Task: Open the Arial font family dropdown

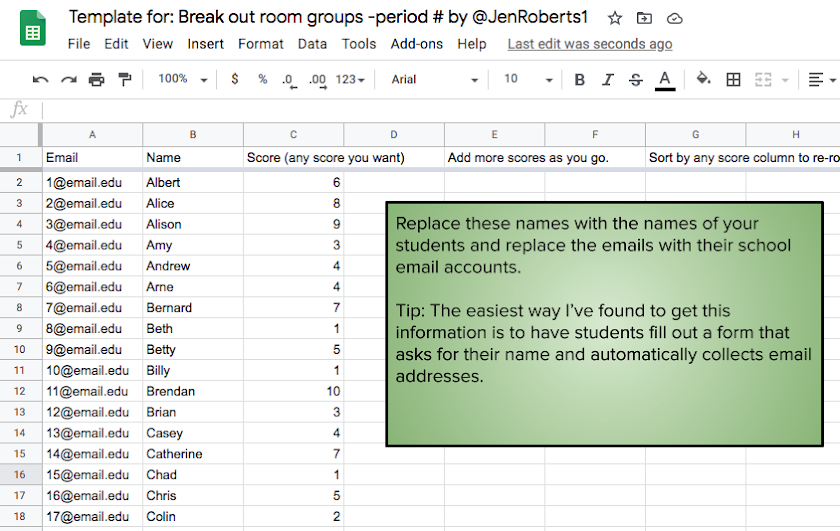Action: 434,80
